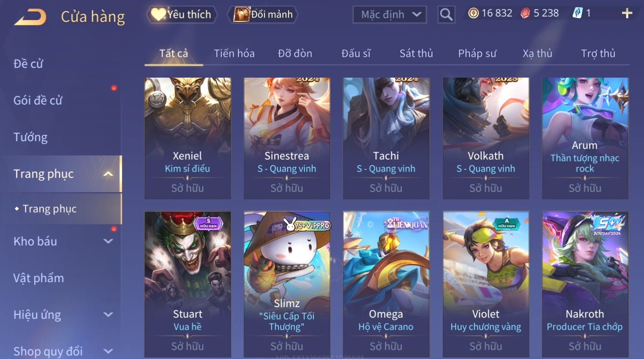This screenshot has width=644, height=359.
Task: Click the gold coin balance icon
Action: [473, 13]
